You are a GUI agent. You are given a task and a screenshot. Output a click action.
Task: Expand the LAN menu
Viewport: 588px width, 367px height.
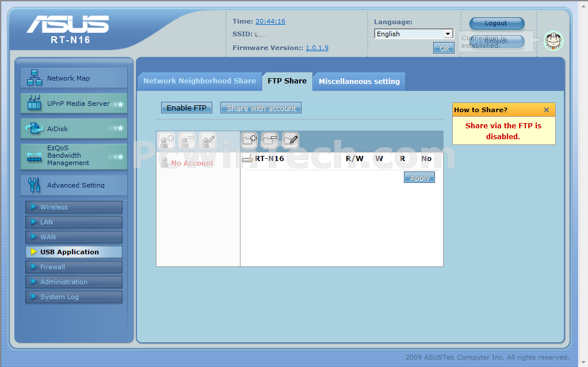coord(74,222)
